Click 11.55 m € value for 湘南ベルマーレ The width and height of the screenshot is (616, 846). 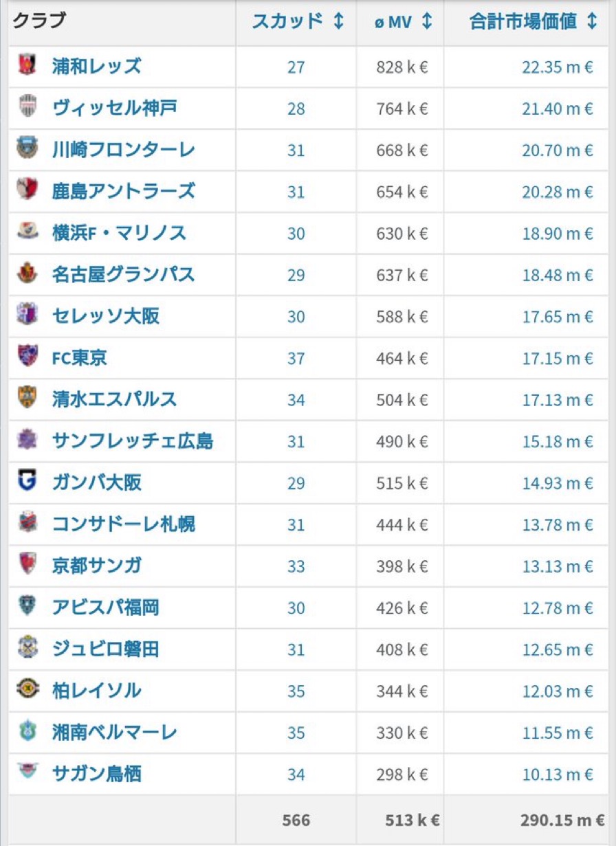click(557, 733)
